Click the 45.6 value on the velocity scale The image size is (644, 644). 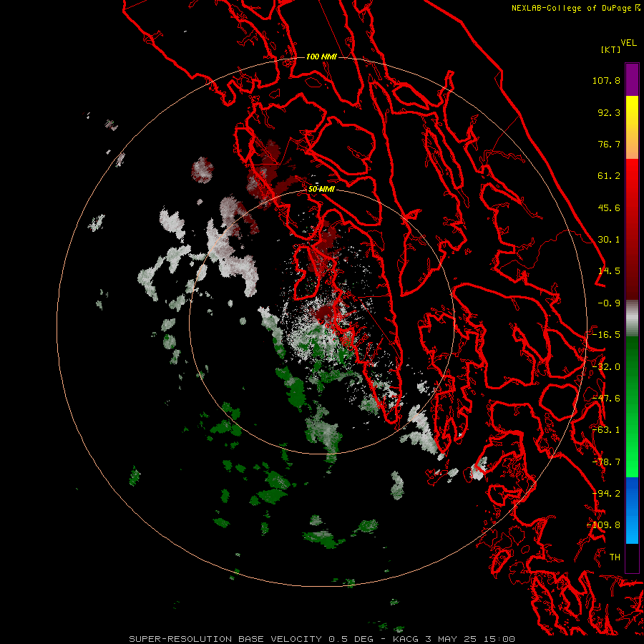pyautogui.click(x=609, y=208)
